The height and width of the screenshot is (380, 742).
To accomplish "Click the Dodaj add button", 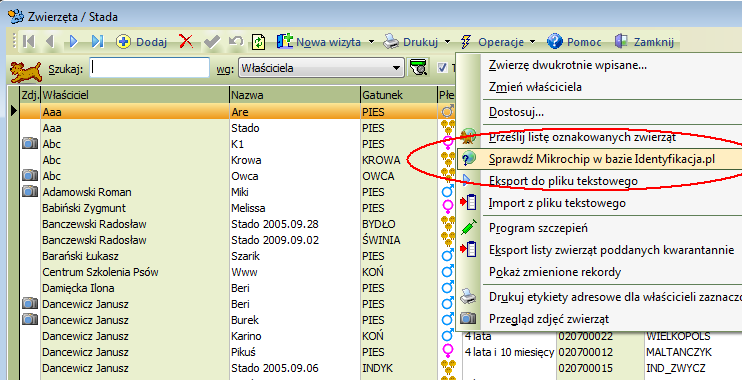I will 142,42.
